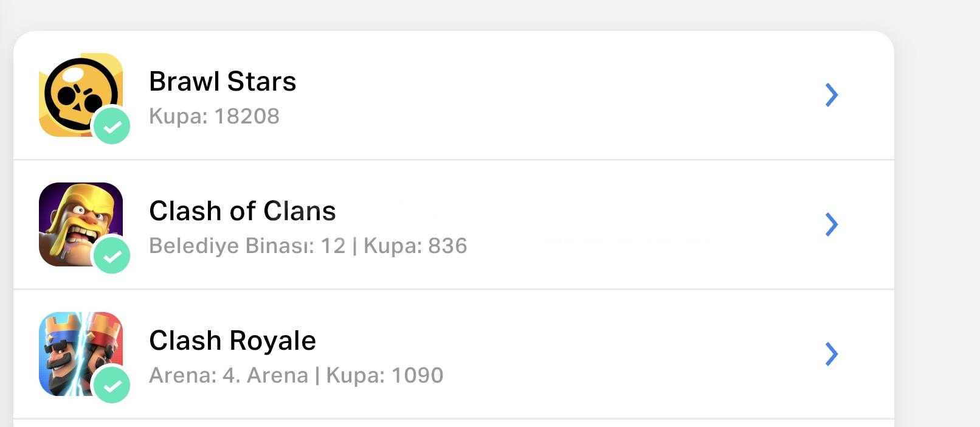Click green checkmark badge on Clash Royale
This screenshot has height=427, width=980.
112,385
